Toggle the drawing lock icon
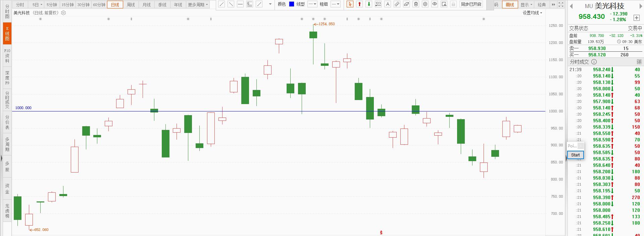 click(x=453, y=4)
